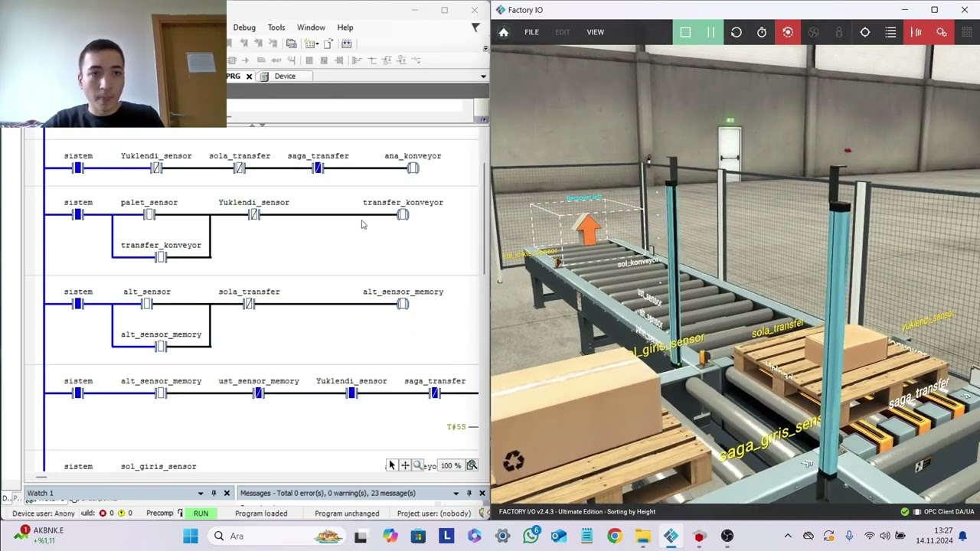Open Google Chrome from the taskbar
Image resolution: width=980 pixels, height=551 pixels.
[614, 536]
